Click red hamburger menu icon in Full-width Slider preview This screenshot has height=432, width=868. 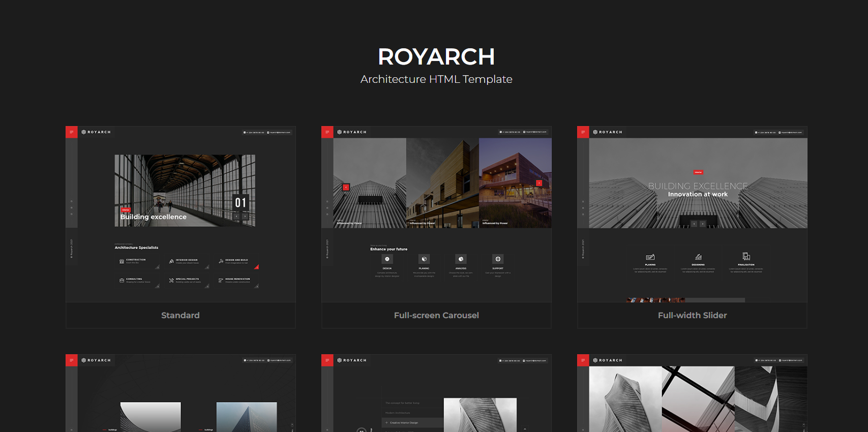tap(583, 132)
